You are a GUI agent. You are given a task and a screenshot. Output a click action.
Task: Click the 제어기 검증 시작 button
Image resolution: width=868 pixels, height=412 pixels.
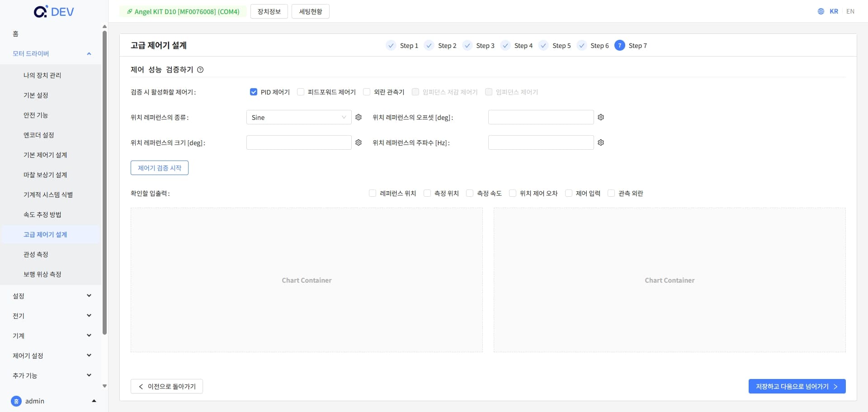(x=160, y=168)
